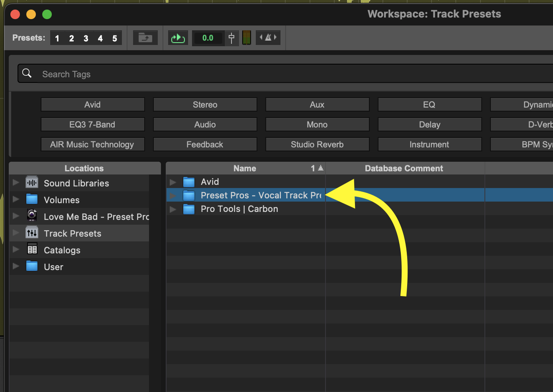The height and width of the screenshot is (392, 553).
Task: Click the sort order arrow icon in Name header
Action: [x=321, y=168]
